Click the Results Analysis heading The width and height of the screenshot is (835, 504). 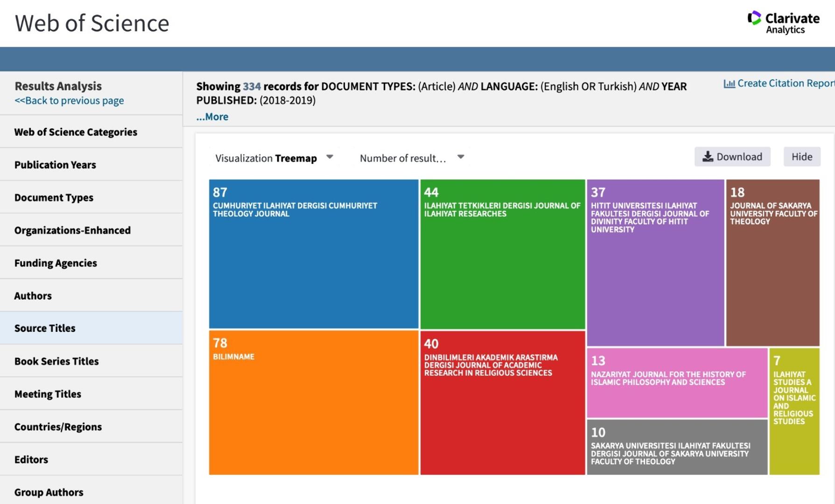[58, 86]
